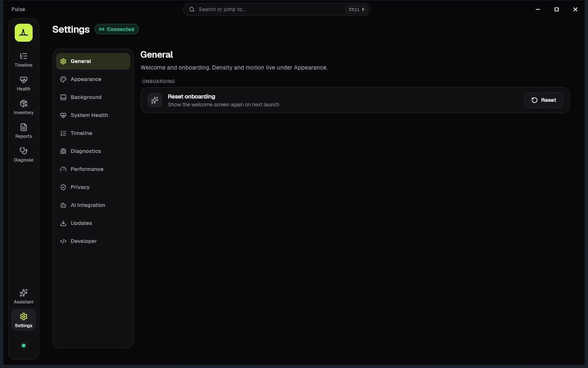Viewport: 588px width, 368px height.
Task: Focus the Search or jump to field
Action: click(x=277, y=9)
